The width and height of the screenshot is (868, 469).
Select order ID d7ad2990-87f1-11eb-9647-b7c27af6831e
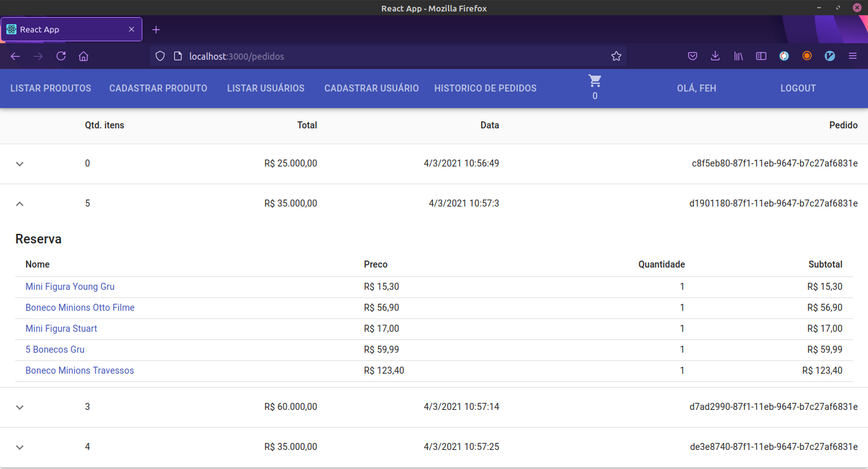(x=773, y=407)
